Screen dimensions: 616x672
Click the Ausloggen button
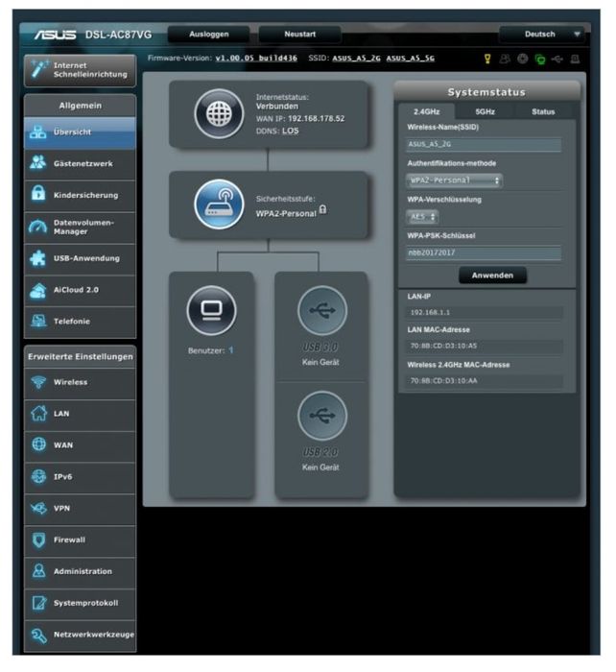[209, 35]
